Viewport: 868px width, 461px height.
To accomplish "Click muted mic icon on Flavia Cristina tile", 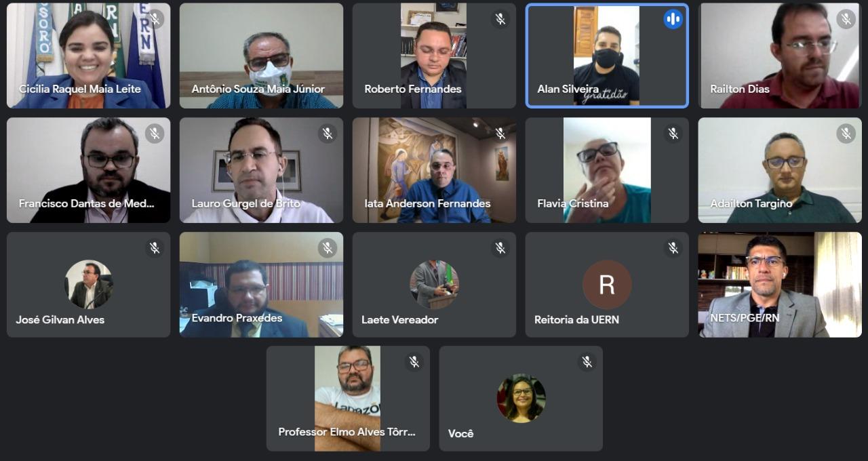I will tap(673, 134).
